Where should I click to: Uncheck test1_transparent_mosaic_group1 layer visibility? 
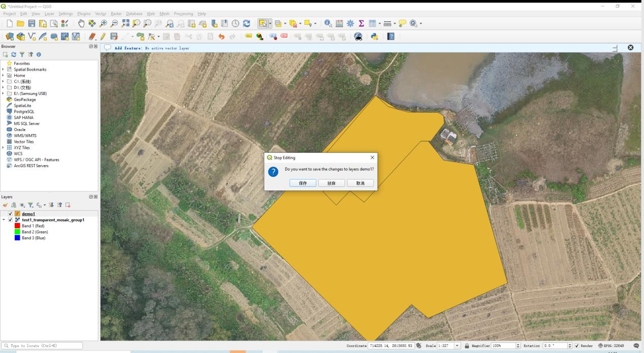tap(11, 220)
